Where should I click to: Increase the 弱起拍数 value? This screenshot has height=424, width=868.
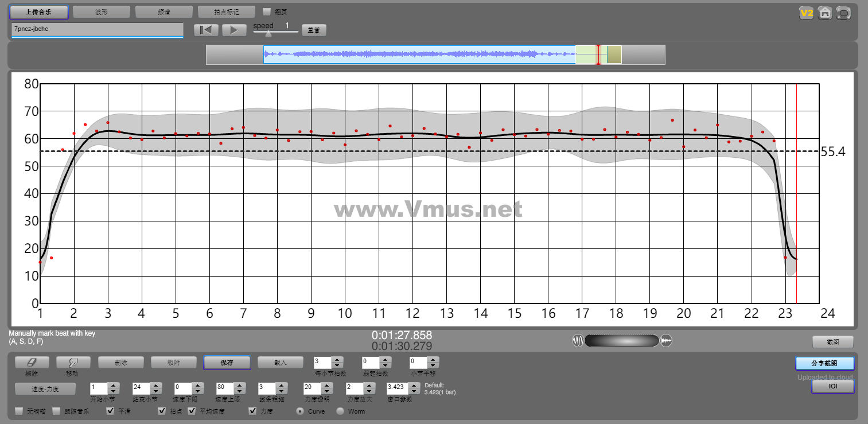(386, 360)
